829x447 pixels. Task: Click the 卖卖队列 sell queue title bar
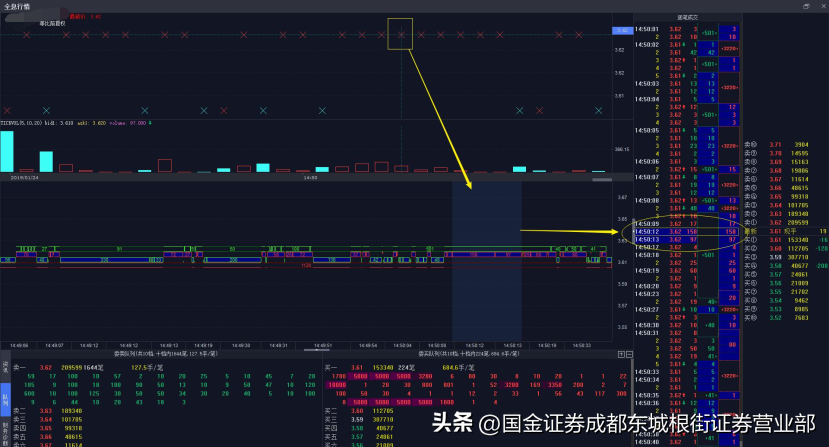pos(165,354)
